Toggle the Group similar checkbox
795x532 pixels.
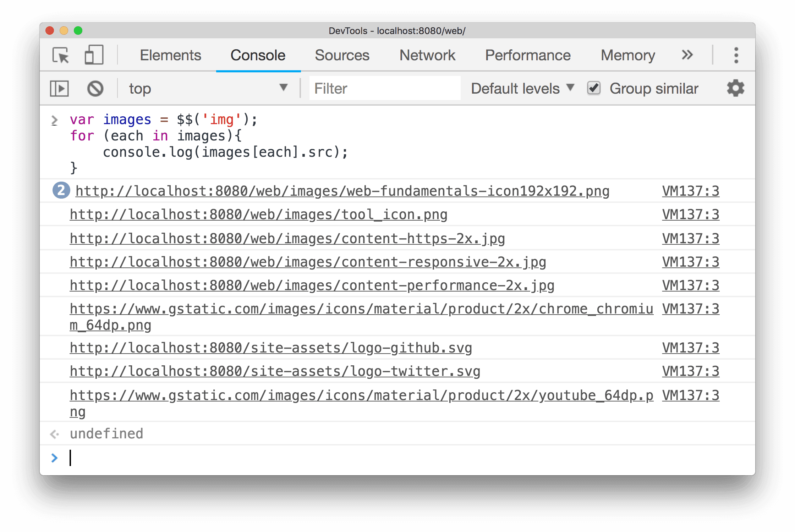(592, 88)
